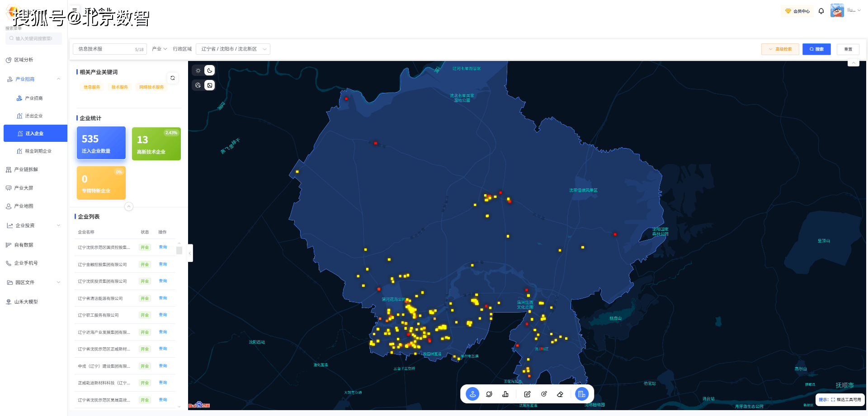Open 产业链拆解 in the sidebar menu
The width and height of the screenshot is (868, 416).
26,169
